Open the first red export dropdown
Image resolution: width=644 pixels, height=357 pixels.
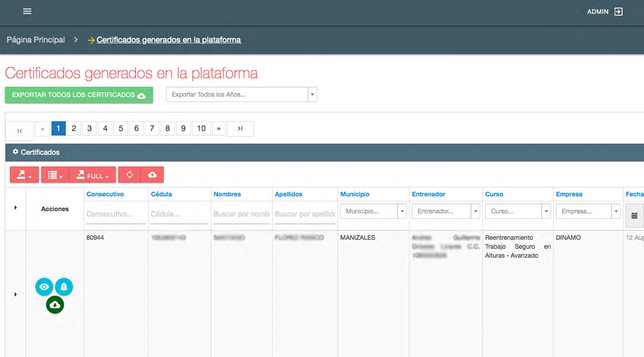[25, 175]
